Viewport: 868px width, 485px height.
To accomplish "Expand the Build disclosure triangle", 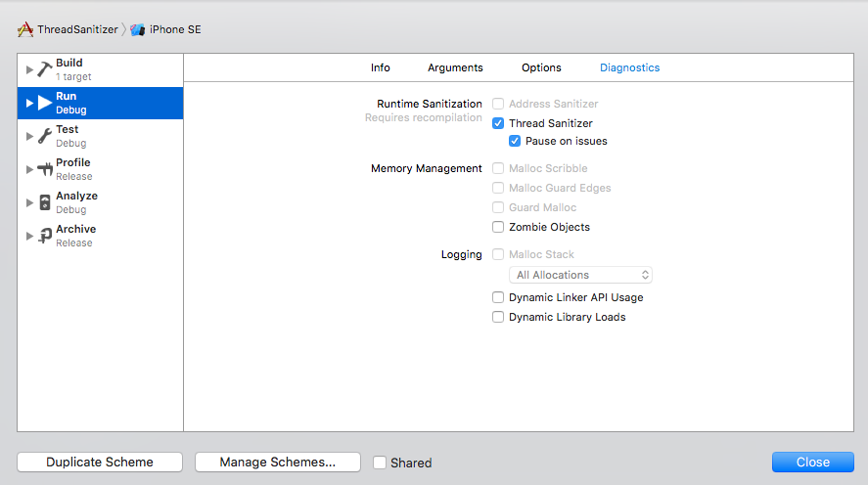I will click(29, 69).
